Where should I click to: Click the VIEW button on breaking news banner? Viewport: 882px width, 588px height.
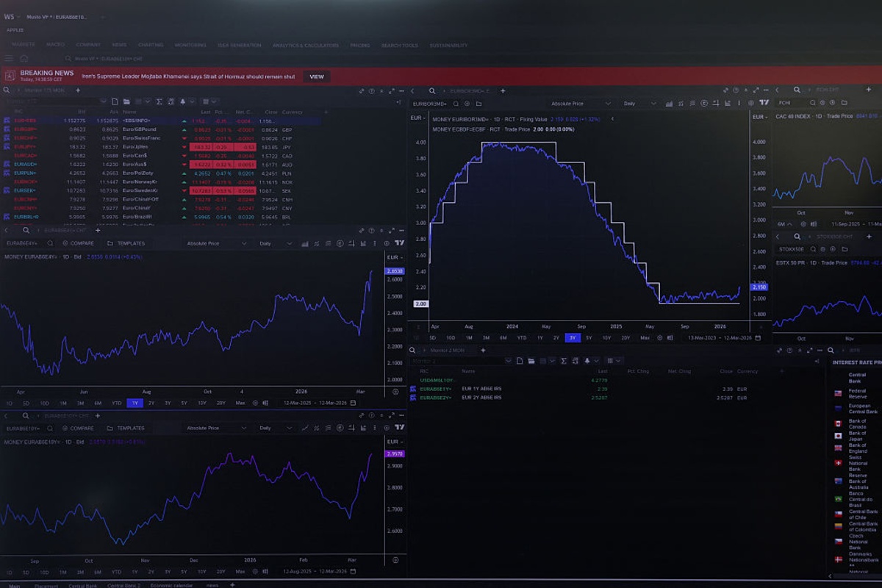(x=317, y=76)
